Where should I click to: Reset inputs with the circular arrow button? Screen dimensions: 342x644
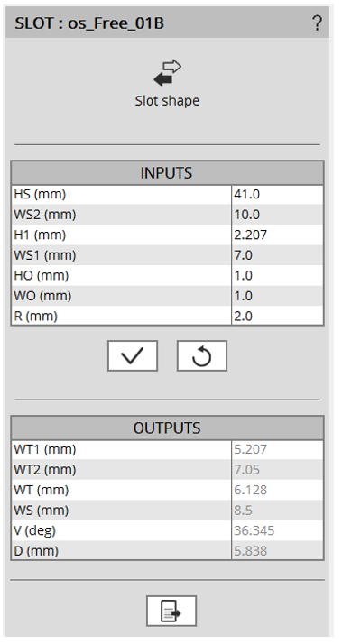(x=202, y=355)
